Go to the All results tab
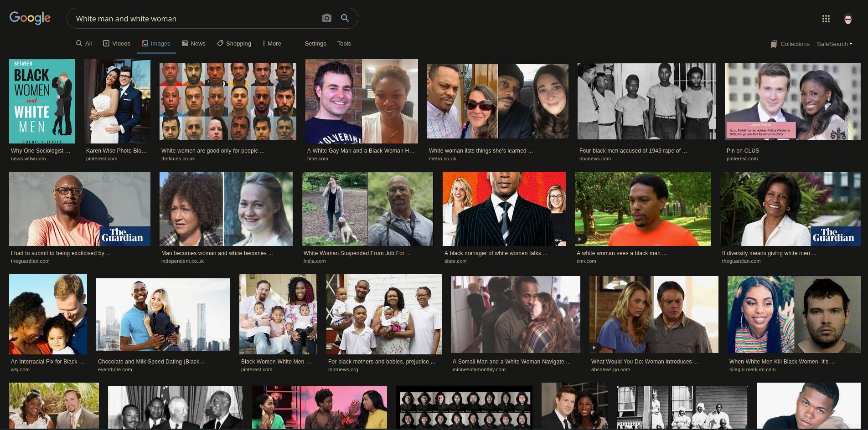The height and width of the screenshot is (430, 868). 84,44
